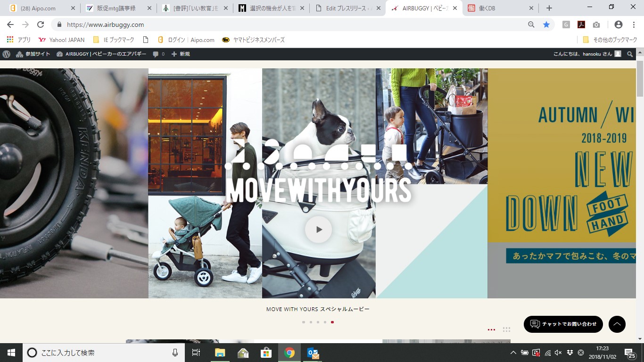Go forward in browser history
644x362 pixels.
[25, 25]
